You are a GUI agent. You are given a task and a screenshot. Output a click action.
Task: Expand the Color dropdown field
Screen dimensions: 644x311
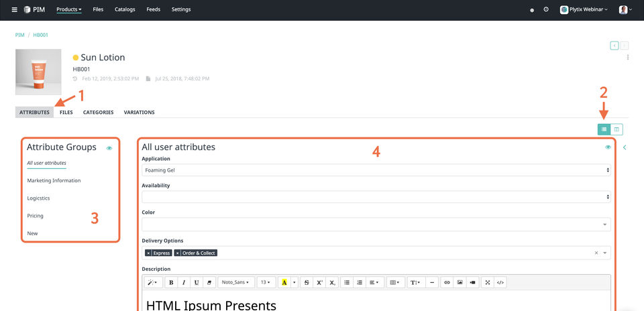coord(376,225)
